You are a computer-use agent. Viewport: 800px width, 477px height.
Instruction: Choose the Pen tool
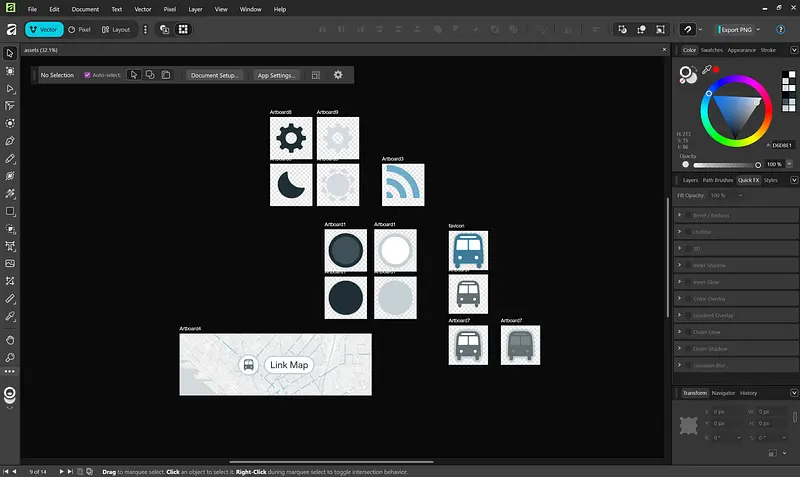(x=10, y=141)
